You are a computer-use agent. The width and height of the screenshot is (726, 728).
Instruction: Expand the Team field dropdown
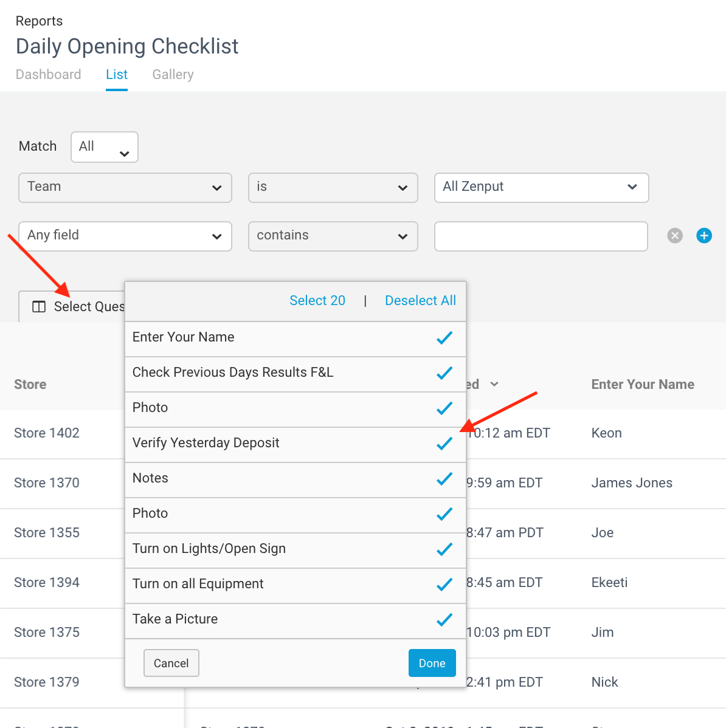click(125, 188)
